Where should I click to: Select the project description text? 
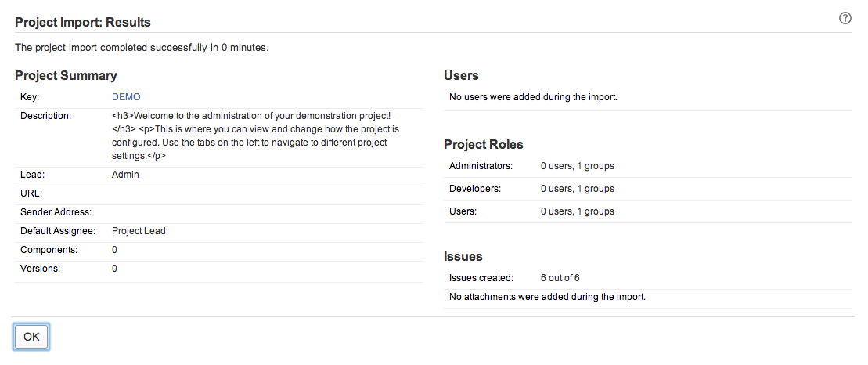(x=256, y=136)
